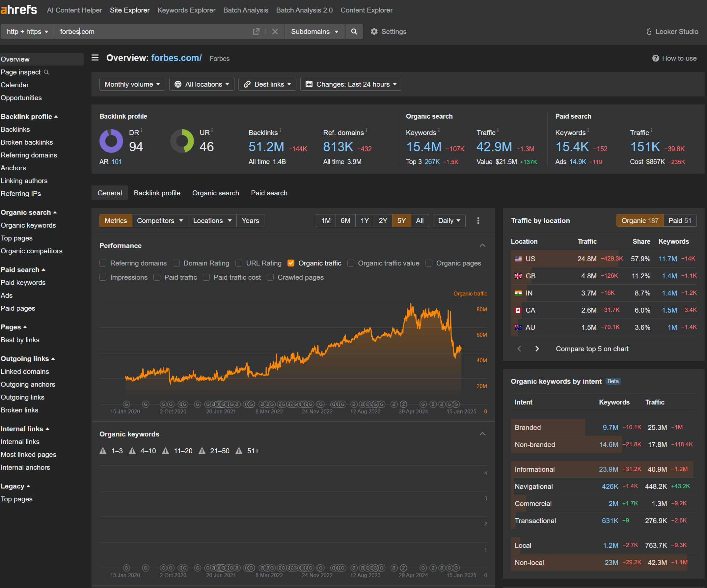This screenshot has width=707, height=588.
Task: Open All locations dropdown
Action: pyautogui.click(x=202, y=84)
